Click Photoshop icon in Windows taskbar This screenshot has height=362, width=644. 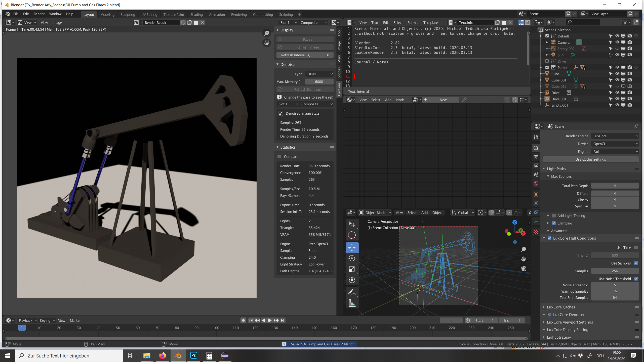pyautogui.click(x=193, y=355)
